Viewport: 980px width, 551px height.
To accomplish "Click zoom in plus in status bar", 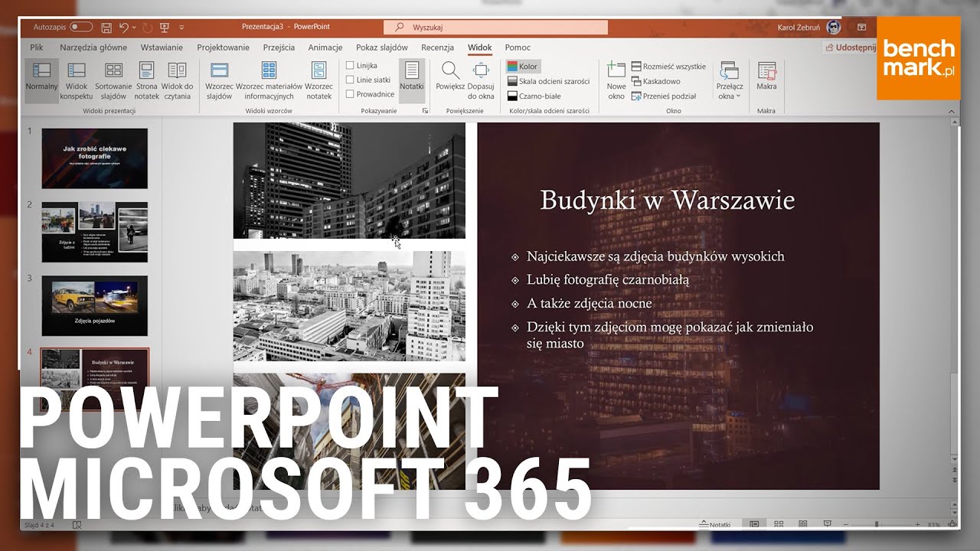I will click(917, 525).
